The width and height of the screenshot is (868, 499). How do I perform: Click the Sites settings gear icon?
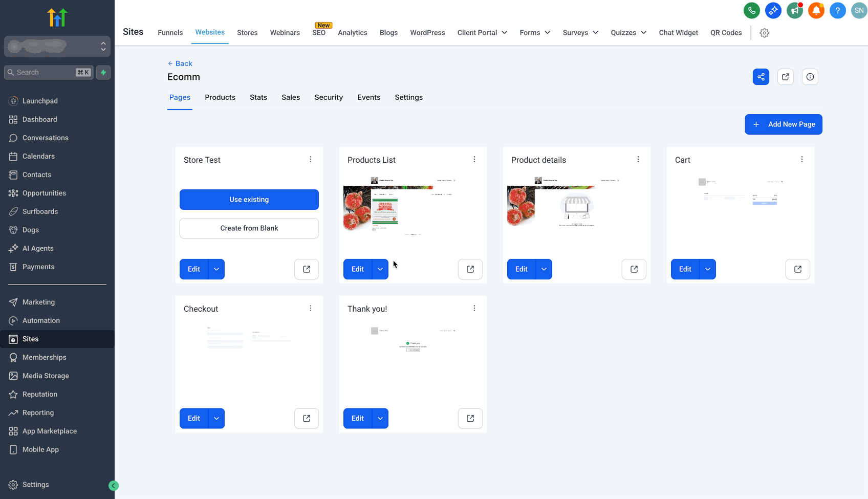[765, 33]
